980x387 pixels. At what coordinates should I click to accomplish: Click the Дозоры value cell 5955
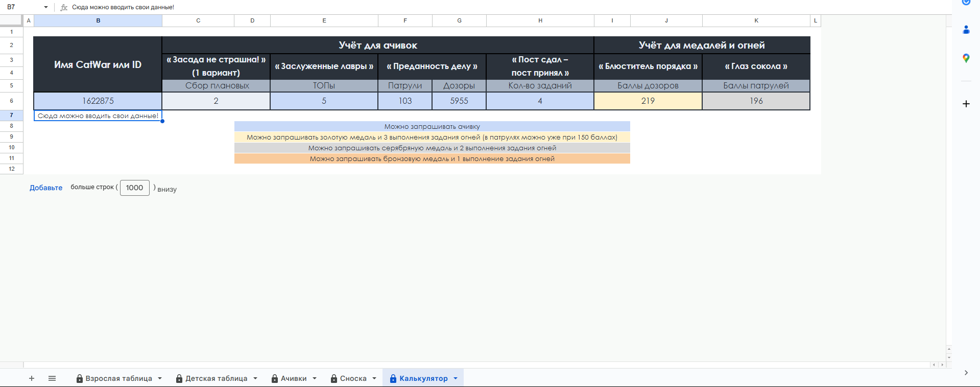coord(459,101)
